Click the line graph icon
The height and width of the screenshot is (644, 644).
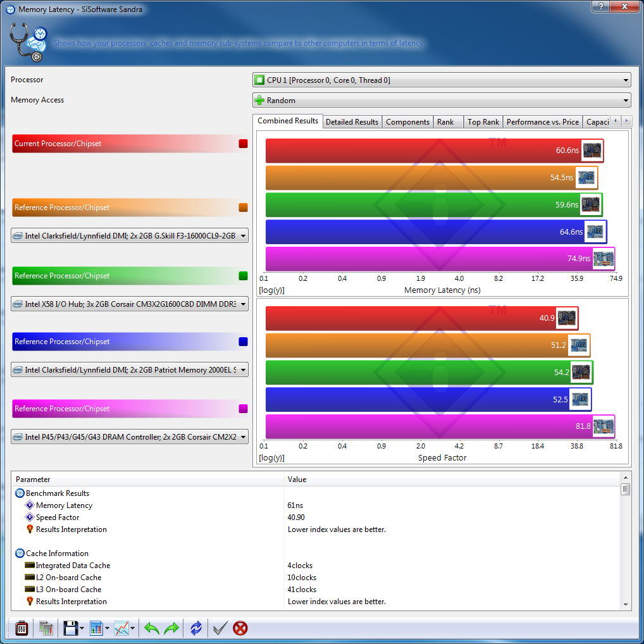coord(121,628)
